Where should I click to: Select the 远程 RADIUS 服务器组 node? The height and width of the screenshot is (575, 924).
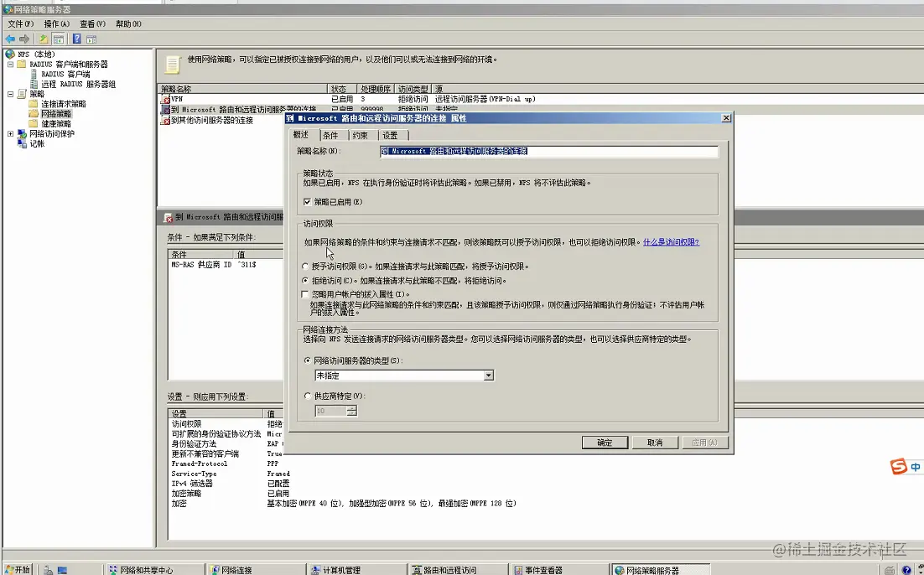[x=78, y=85]
